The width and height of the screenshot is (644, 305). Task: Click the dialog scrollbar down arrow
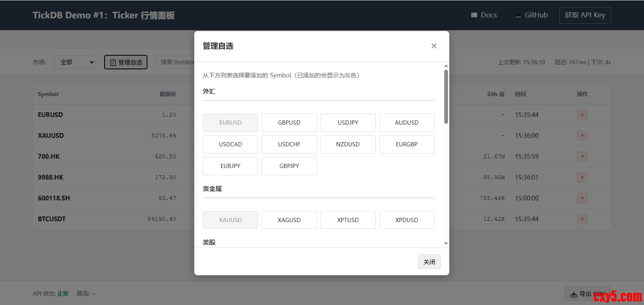point(446,243)
